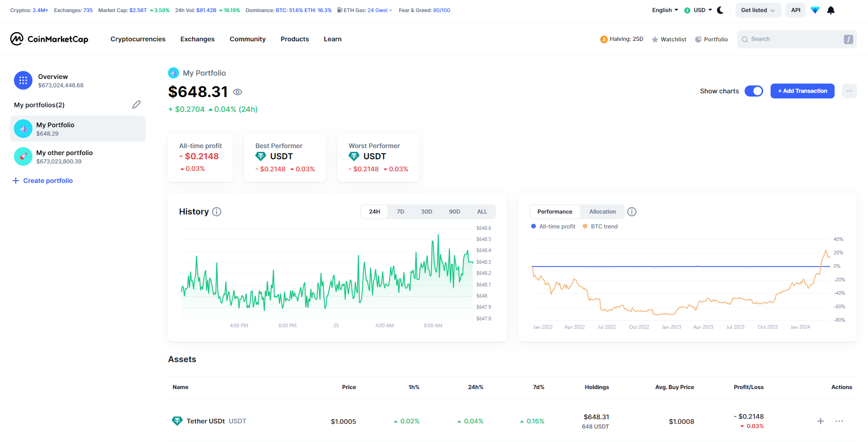Expand the Get listed dropdown
Image resolution: width=868 pixels, height=442 pixels.
pos(758,10)
